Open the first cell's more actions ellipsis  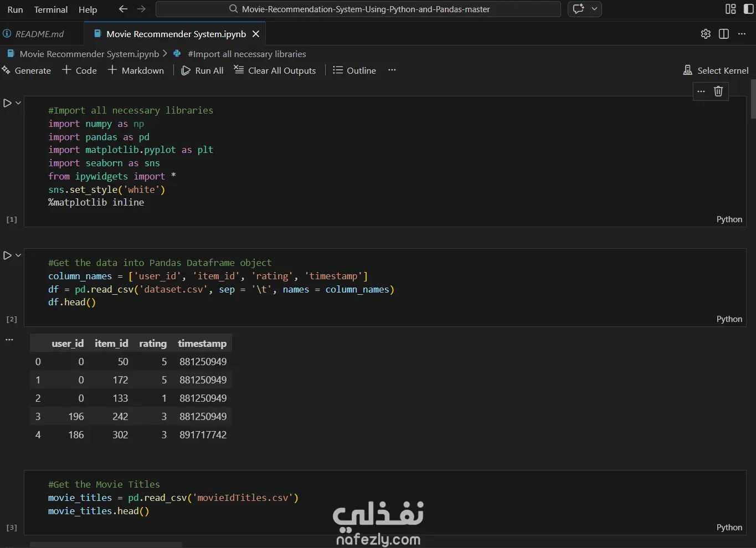(x=701, y=91)
